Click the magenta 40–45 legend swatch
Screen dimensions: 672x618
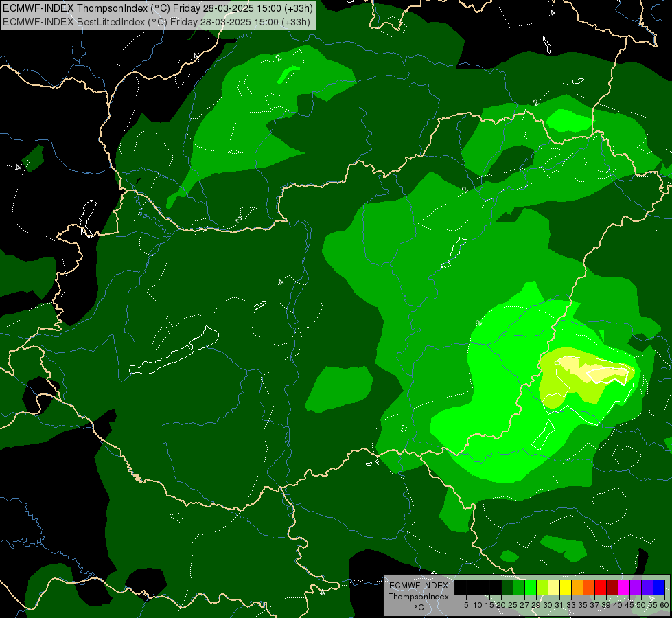[x=624, y=587]
